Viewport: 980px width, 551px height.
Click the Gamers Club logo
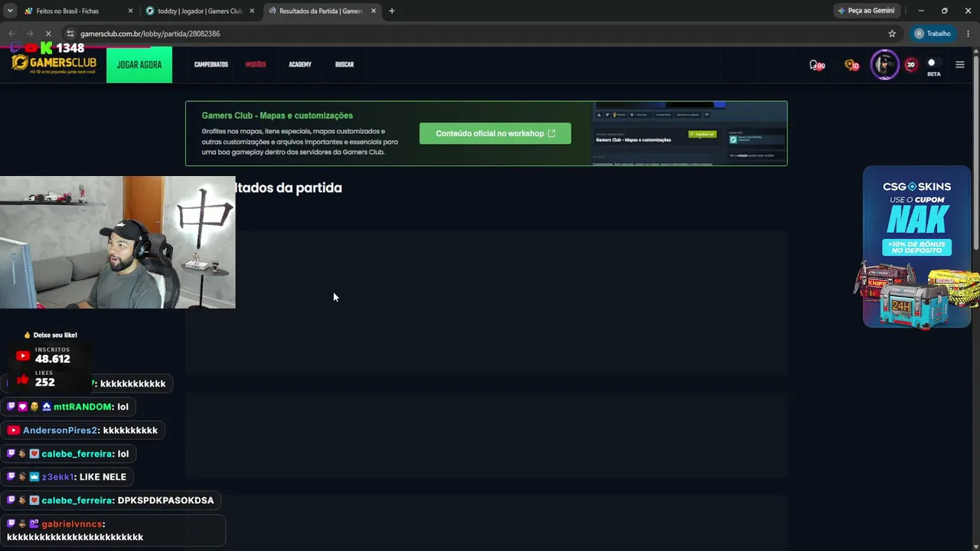(54, 63)
